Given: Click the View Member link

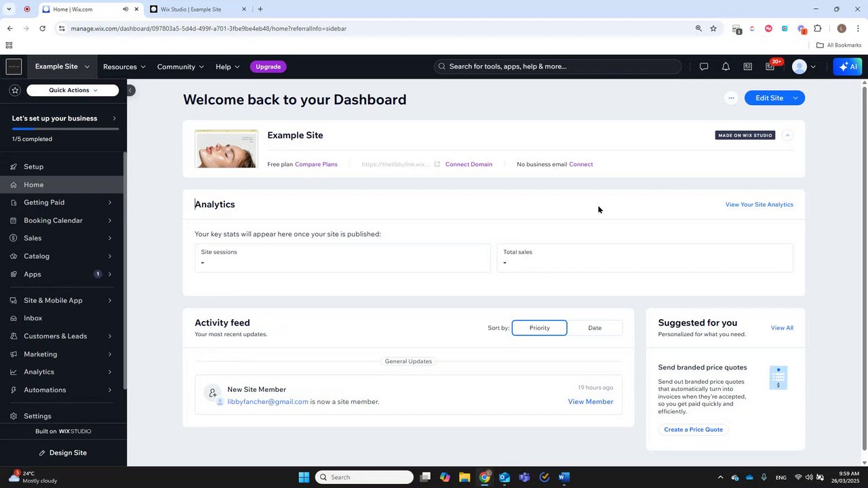Looking at the screenshot, I should pos(590,402).
